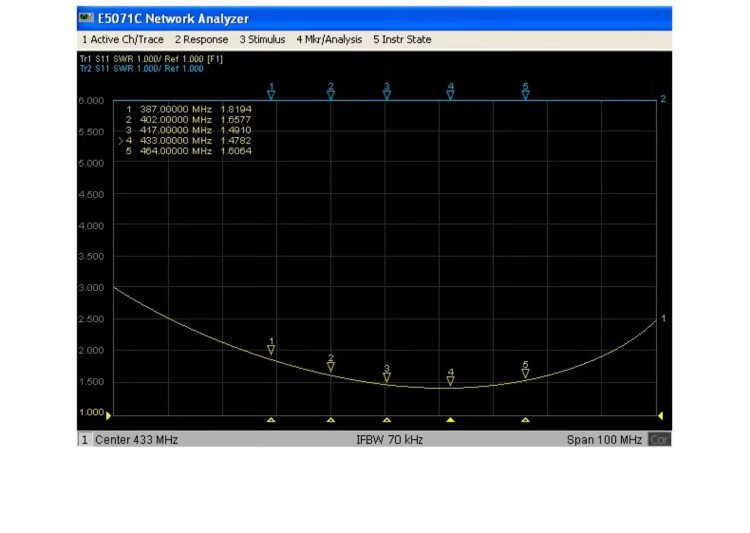Expand the Instr State menu
This screenshot has height=533, width=750.
coord(402,40)
